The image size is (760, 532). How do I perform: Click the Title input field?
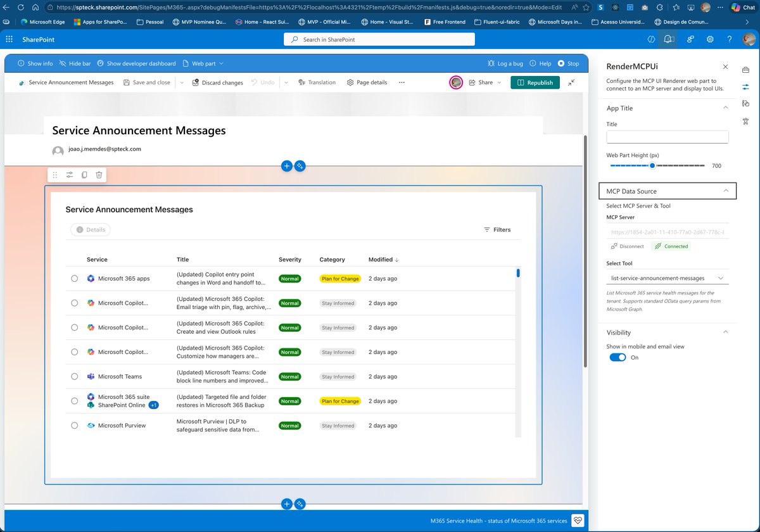click(x=667, y=137)
